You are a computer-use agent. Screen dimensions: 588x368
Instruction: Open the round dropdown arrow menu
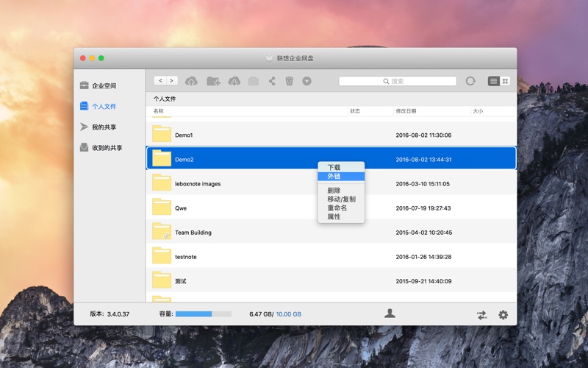(306, 81)
